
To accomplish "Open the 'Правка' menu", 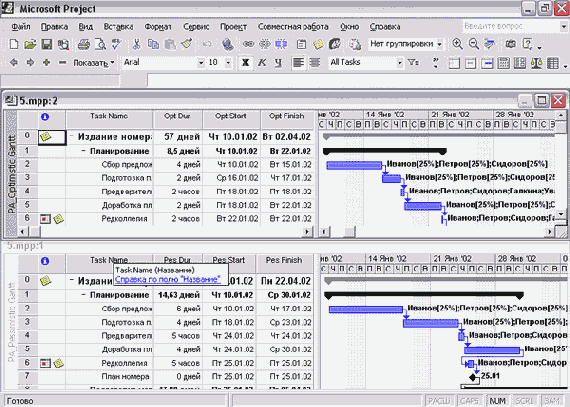I will 54,27.
